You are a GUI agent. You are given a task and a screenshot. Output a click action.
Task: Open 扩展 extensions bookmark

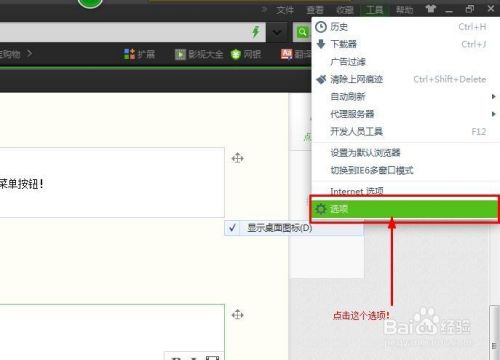pyautogui.click(x=139, y=54)
